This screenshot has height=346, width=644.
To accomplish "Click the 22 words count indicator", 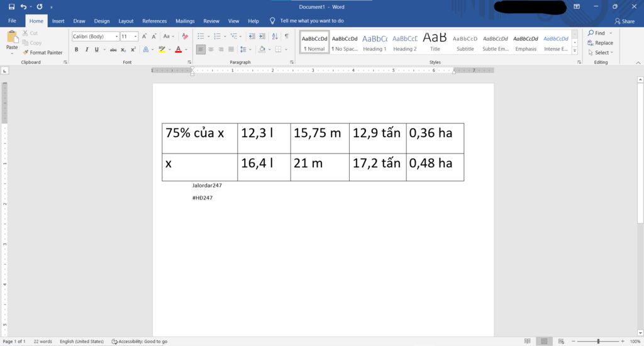I will coord(43,341).
